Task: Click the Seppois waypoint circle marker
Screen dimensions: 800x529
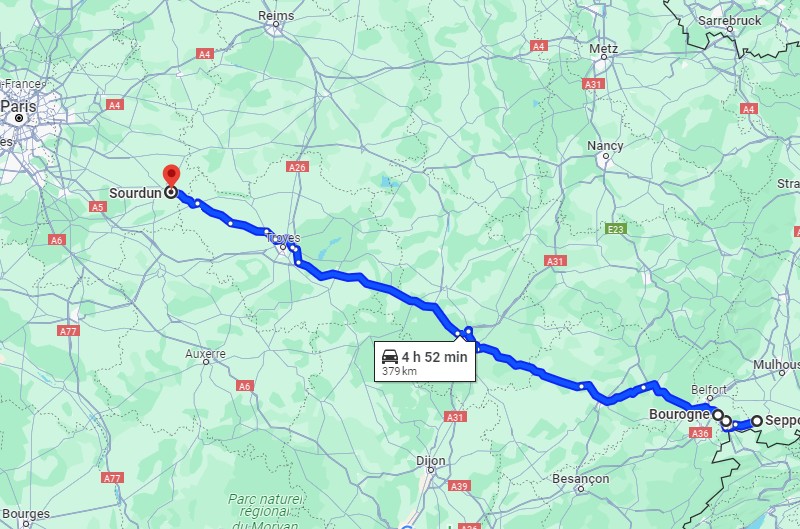Action: coord(757,421)
